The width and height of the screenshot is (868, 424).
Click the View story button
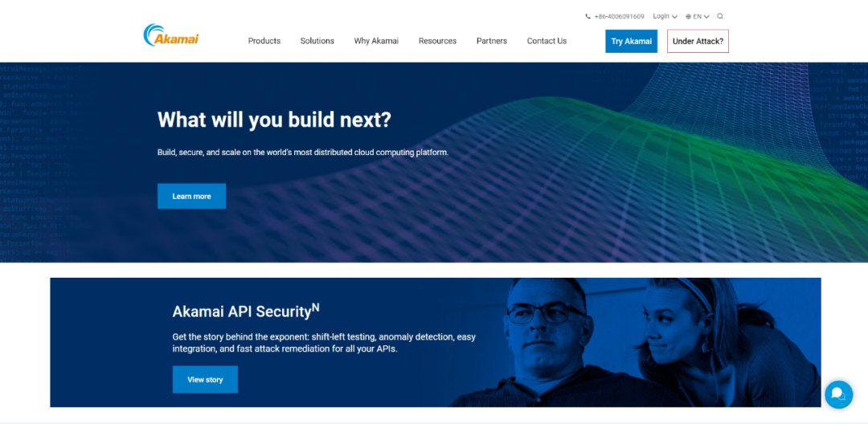point(205,379)
